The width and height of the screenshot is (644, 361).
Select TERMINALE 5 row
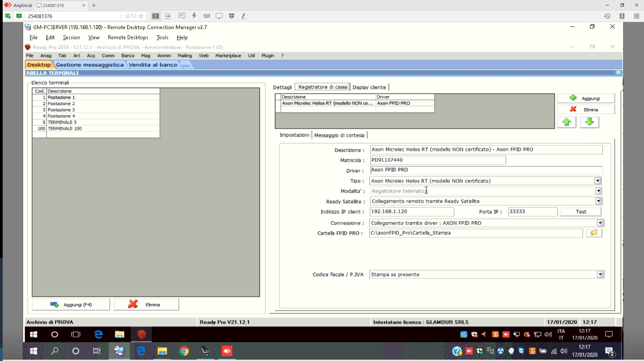click(x=96, y=122)
